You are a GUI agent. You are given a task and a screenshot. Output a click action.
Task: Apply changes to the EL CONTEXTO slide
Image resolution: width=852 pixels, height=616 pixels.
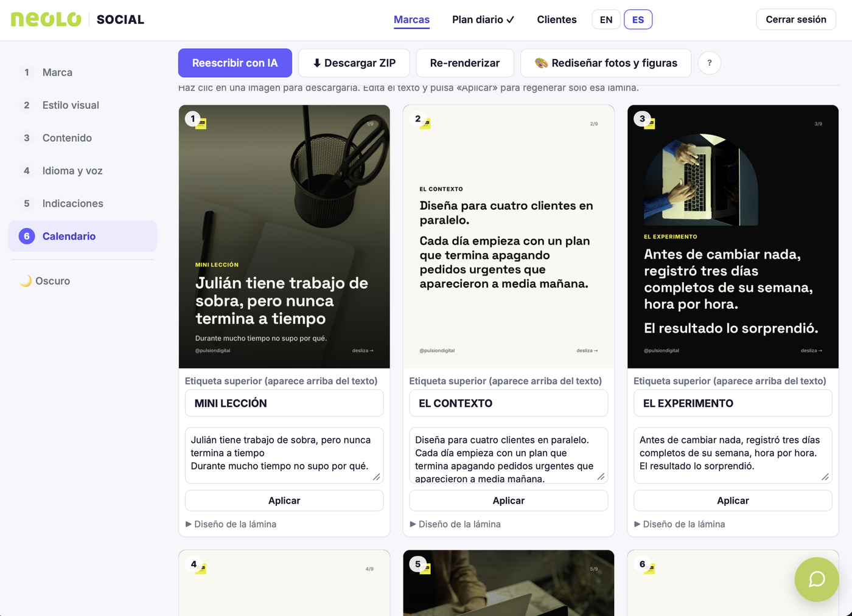509,500
